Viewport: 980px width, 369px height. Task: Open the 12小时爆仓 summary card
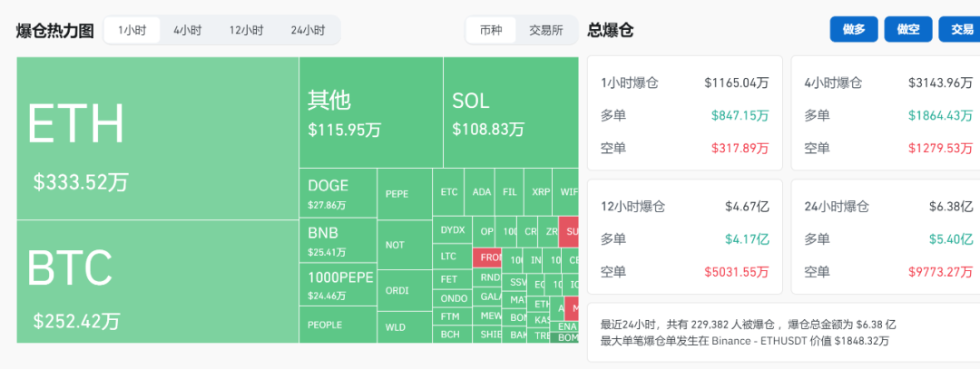685,236
